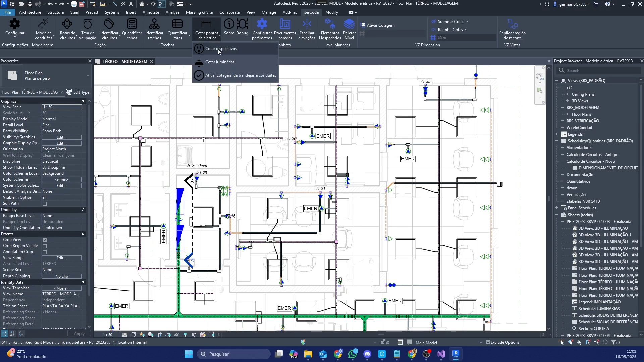Click the Sobre info icon
This screenshot has width=644, height=362.
pos(229,24)
